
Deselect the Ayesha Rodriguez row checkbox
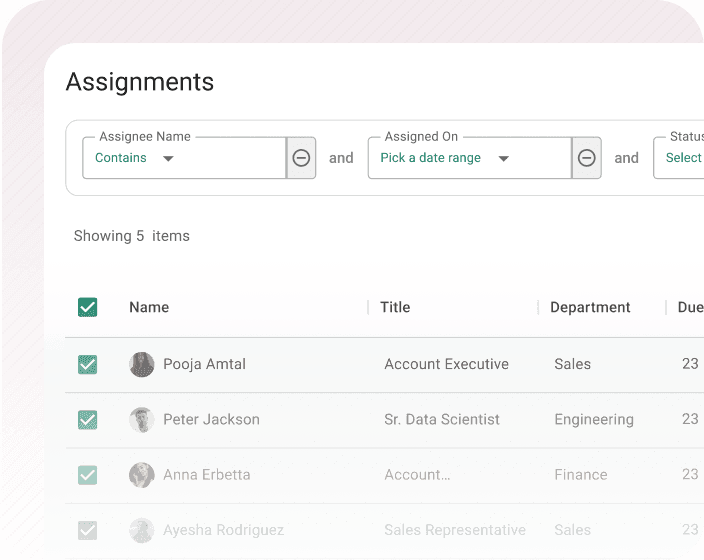(88, 530)
